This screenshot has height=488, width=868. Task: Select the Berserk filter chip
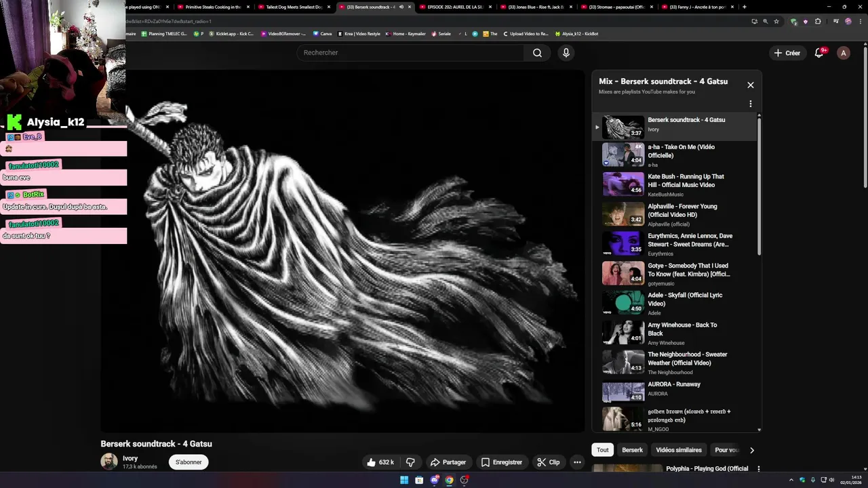click(632, 450)
